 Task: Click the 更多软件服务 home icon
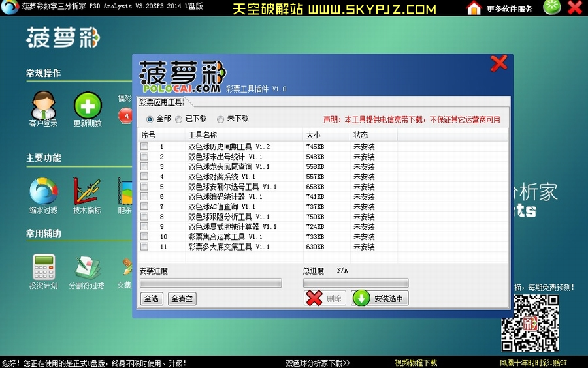tap(474, 8)
